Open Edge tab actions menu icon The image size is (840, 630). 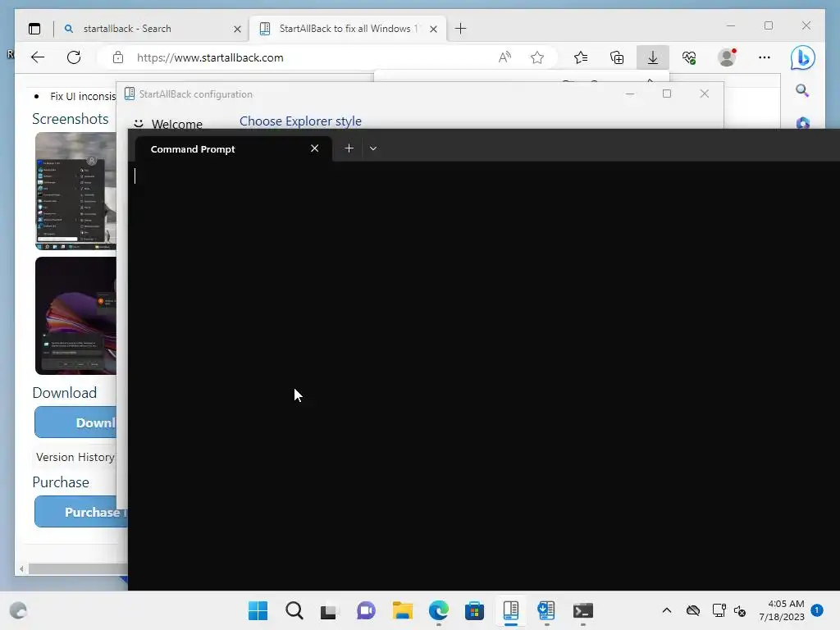[34, 29]
